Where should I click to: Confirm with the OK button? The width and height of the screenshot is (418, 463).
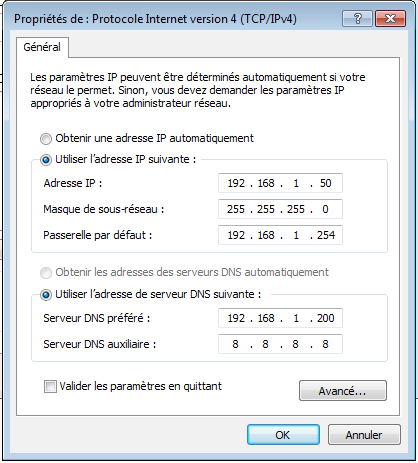click(283, 435)
